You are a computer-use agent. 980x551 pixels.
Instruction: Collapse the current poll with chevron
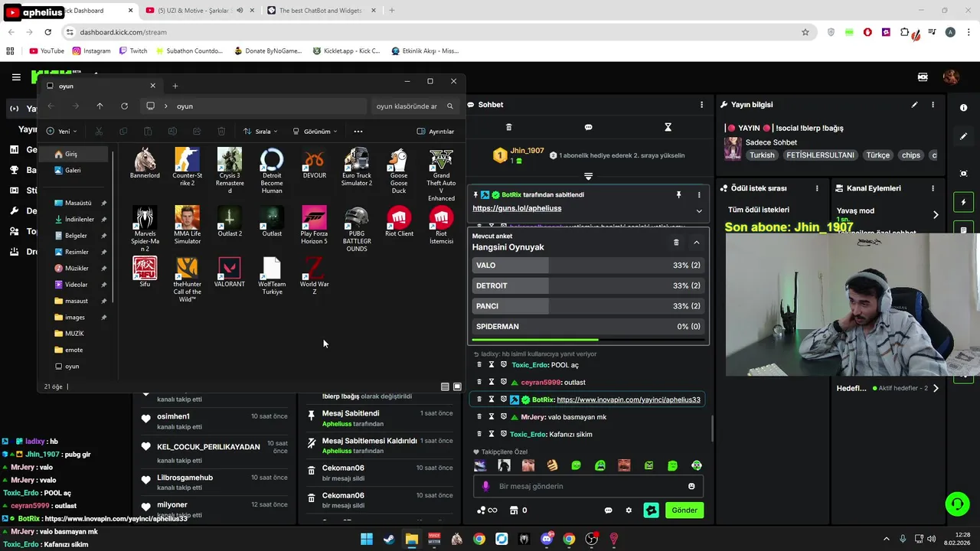pos(696,242)
